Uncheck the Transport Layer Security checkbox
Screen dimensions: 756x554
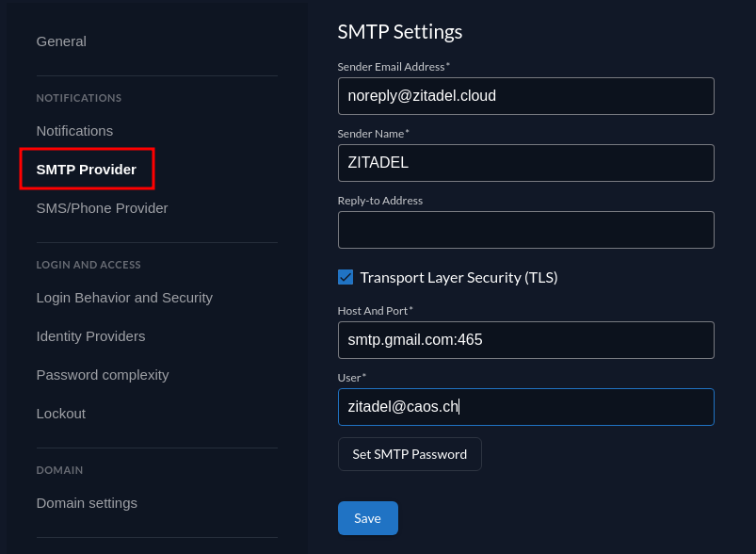click(346, 277)
